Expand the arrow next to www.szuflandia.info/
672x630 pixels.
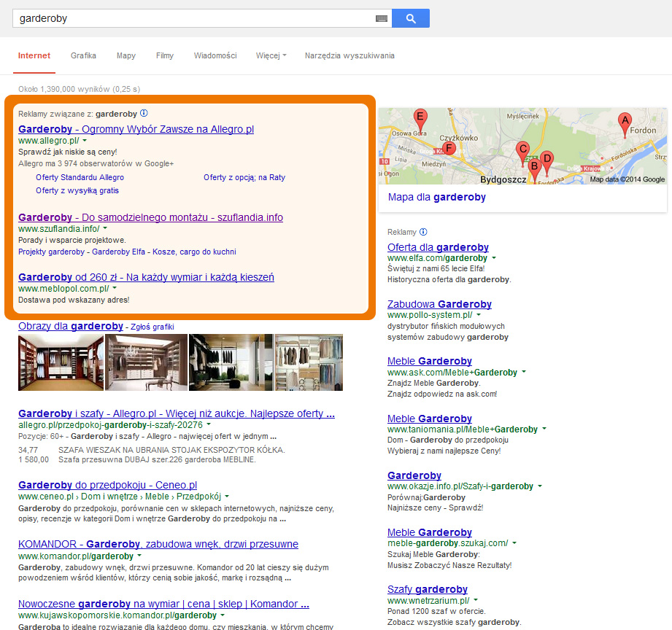pos(105,229)
